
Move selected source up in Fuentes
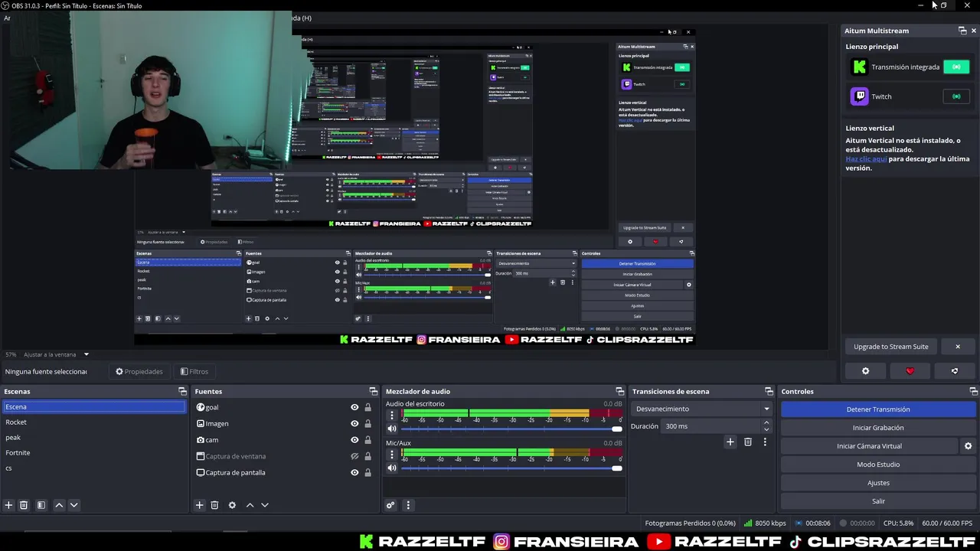click(x=250, y=505)
